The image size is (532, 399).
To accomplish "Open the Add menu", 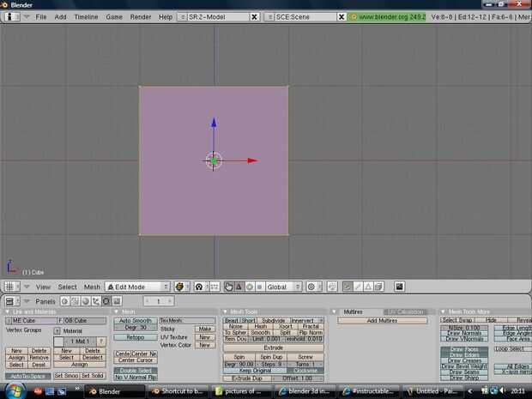I will click(60, 16).
